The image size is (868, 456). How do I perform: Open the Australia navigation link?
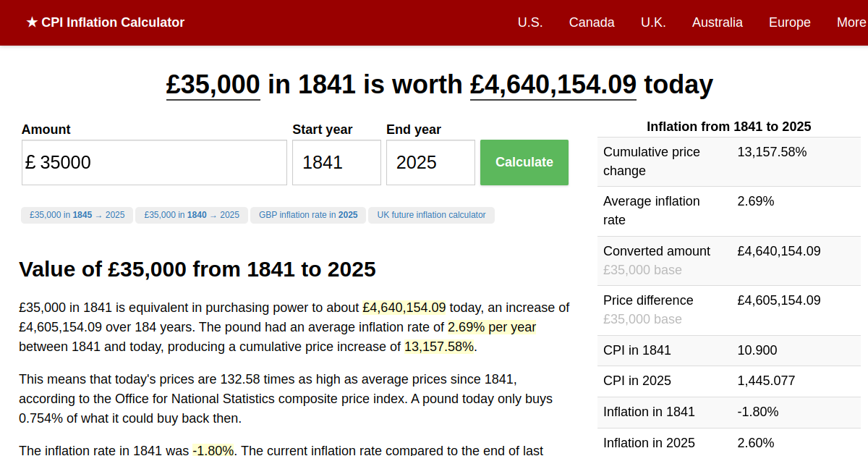click(x=717, y=22)
